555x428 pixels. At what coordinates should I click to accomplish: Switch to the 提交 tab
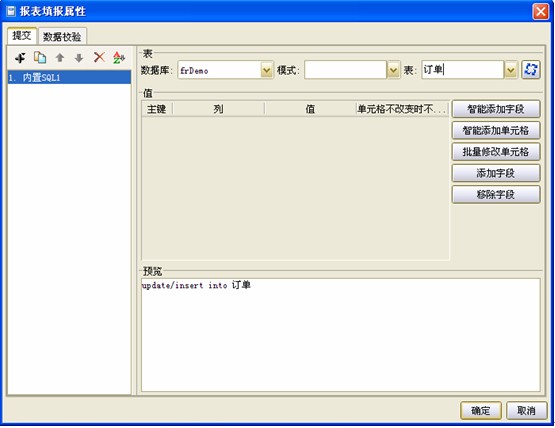pos(22,36)
